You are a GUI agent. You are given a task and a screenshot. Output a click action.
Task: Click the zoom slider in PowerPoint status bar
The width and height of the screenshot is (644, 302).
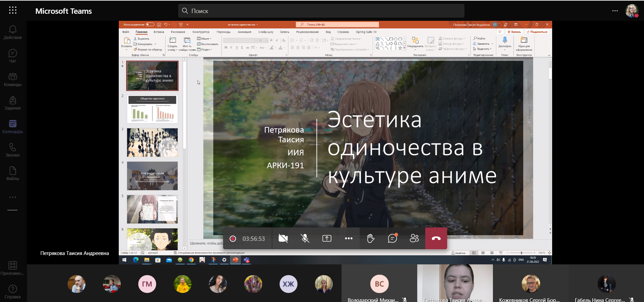click(x=521, y=253)
